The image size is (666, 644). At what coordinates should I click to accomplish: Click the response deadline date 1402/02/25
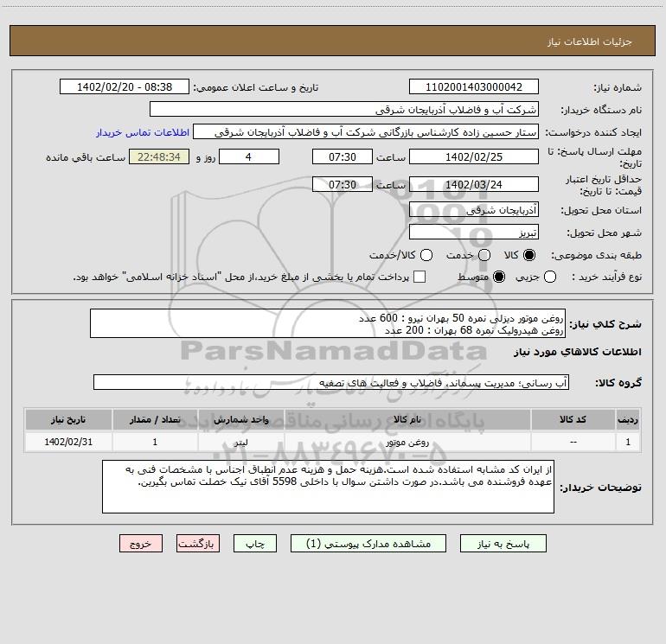[x=474, y=156]
